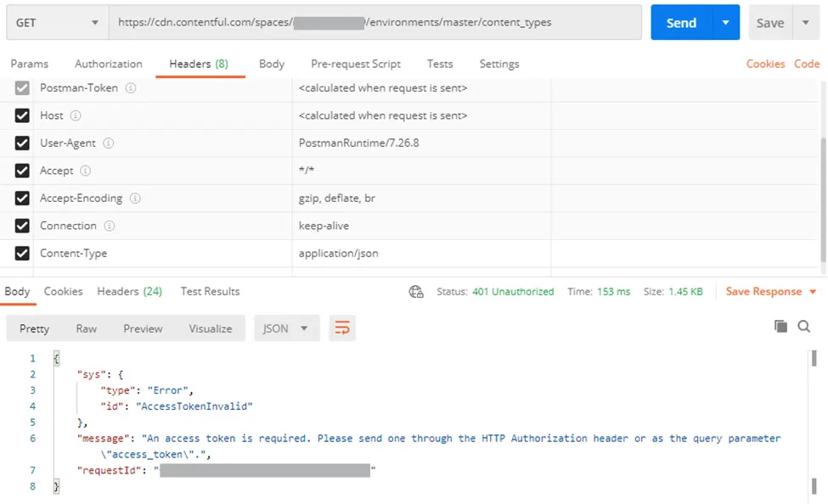Disable the User-Agent header checkbox

pyautogui.click(x=22, y=143)
